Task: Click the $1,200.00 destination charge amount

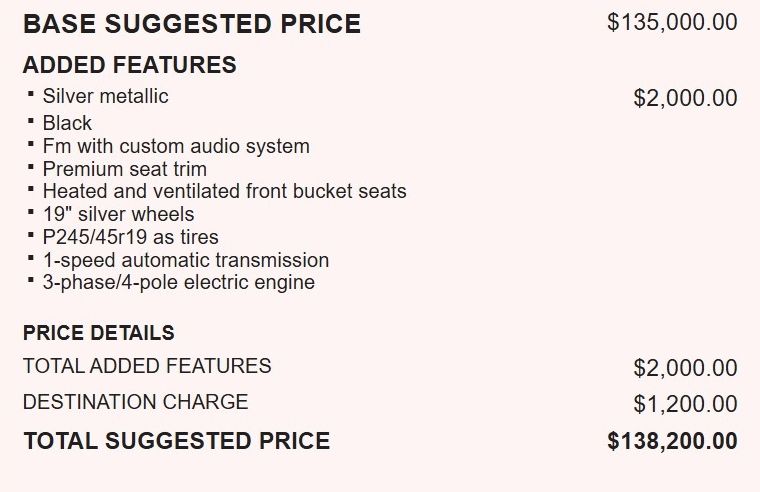Action: coord(685,404)
